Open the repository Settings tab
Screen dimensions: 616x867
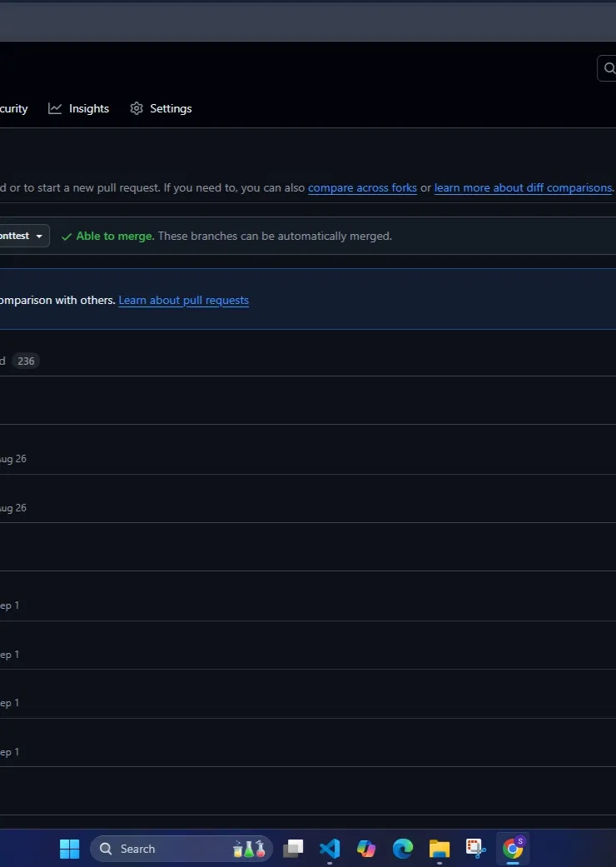point(171,108)
